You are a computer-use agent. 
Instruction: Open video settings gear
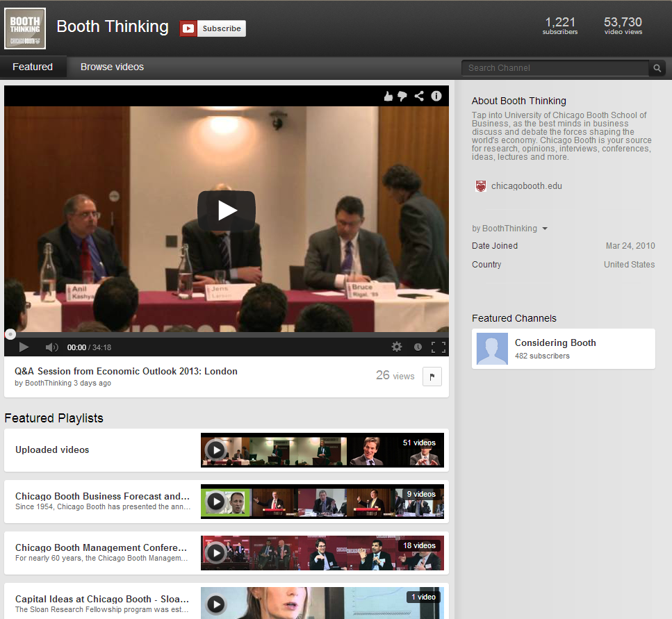click(x=397, y=347)
